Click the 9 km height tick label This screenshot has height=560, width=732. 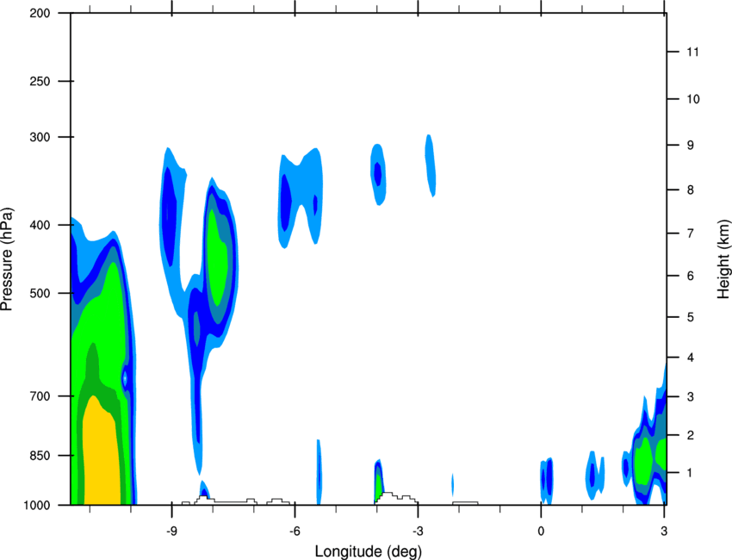(690, 146)
